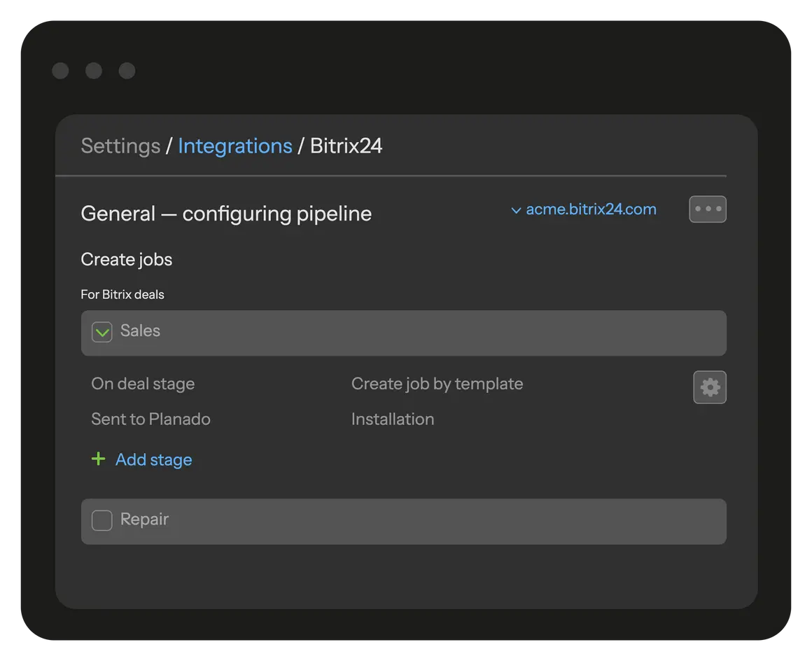Click the 'Add stage' link

[x=153, y=460]
